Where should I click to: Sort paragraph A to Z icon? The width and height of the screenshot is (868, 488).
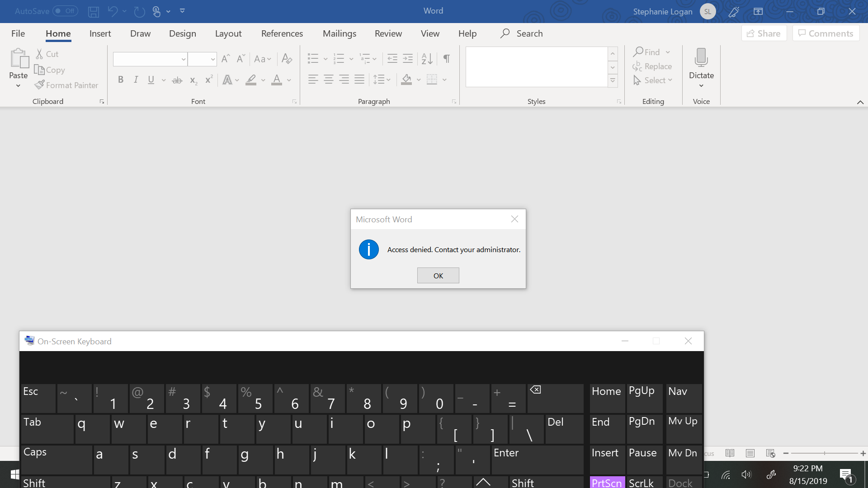427,58
